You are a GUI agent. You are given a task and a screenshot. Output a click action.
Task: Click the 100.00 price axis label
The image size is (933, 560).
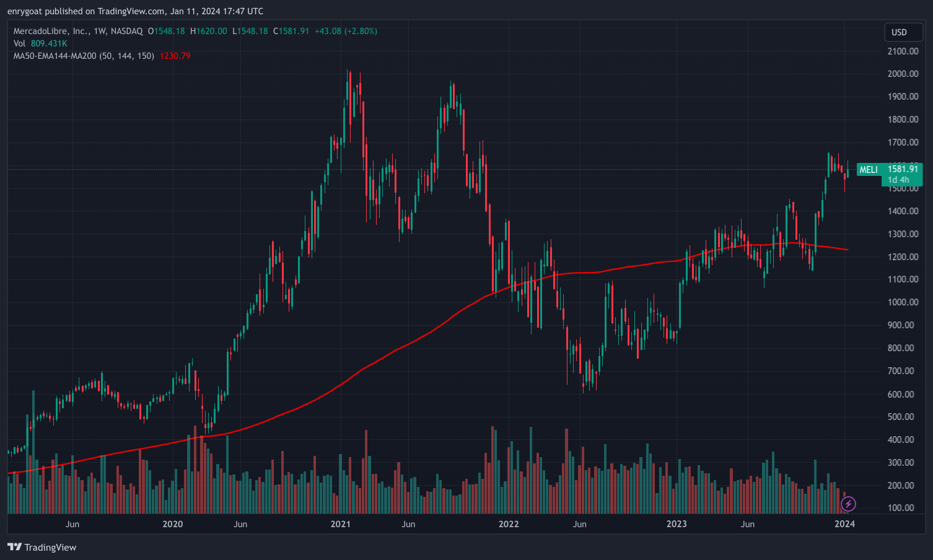pyautogui.click(x=901, y=508)
